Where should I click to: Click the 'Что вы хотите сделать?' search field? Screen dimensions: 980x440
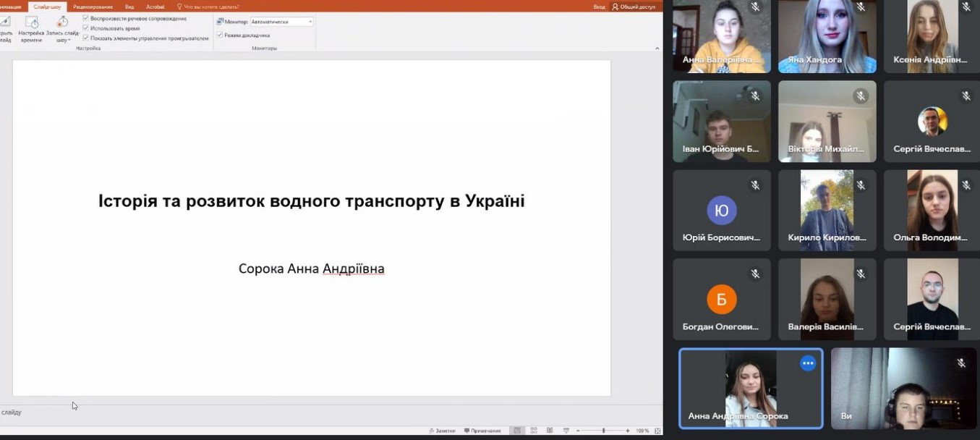click(211, 7)
